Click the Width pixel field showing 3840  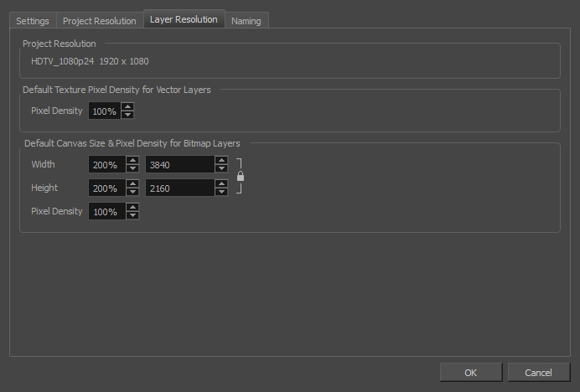(x=179, y=165)
